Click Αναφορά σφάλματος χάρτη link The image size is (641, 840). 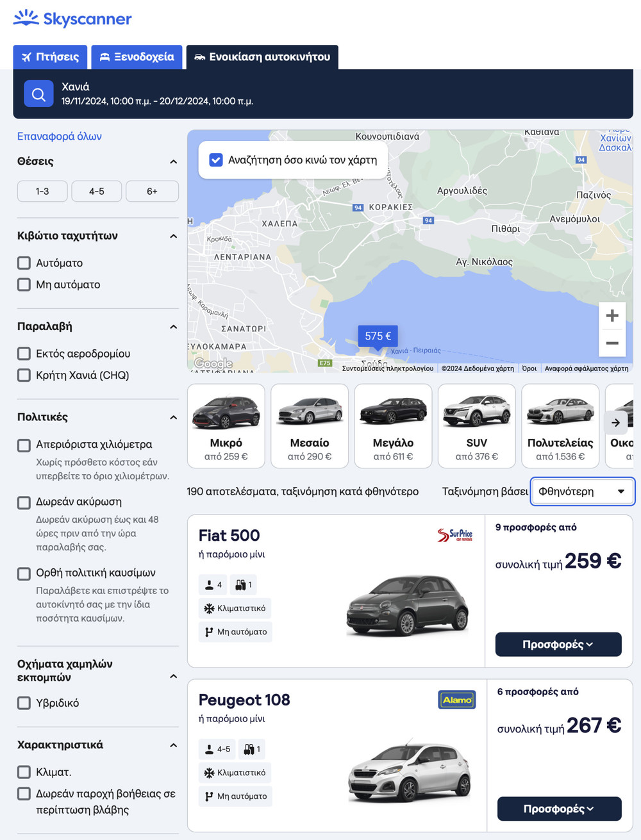[x=587, y=368]
